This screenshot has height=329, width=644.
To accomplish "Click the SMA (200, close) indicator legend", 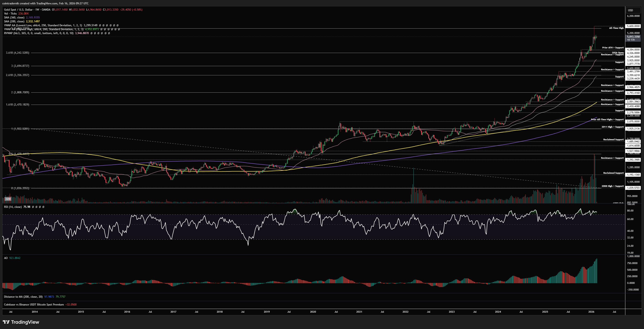I will (x=14, y=21).
